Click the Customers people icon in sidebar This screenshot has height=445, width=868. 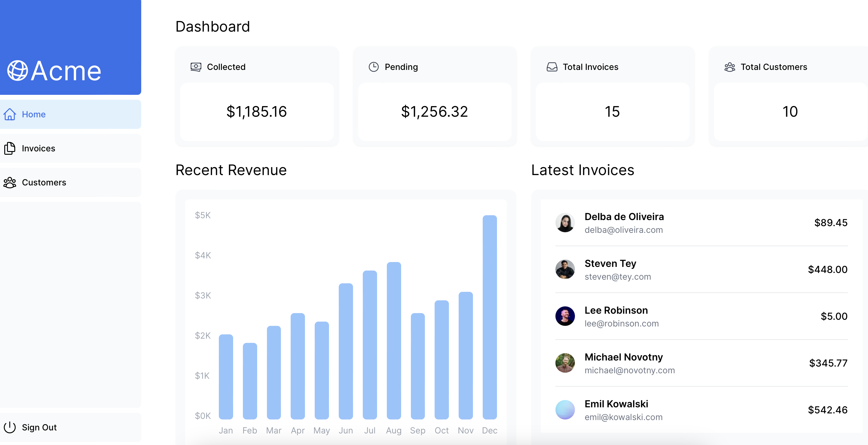click(10, 182)
